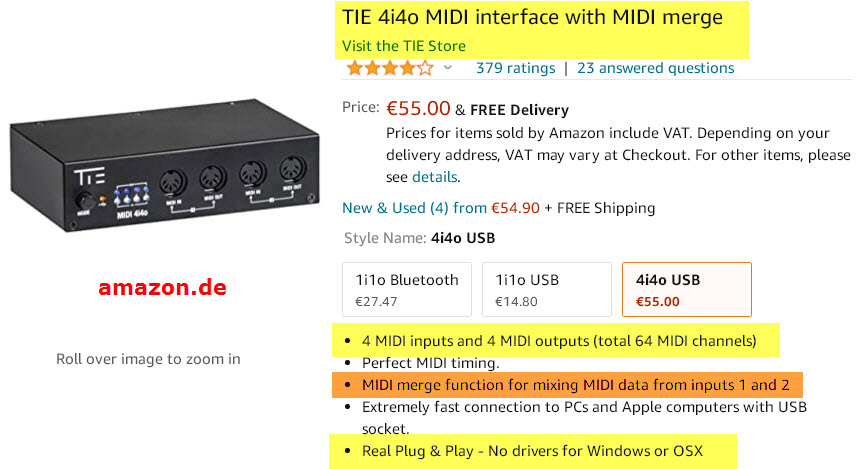Viewport: 861px width, 469px height.
Task: Select the 4i4o USB style option
Action: 686,289
